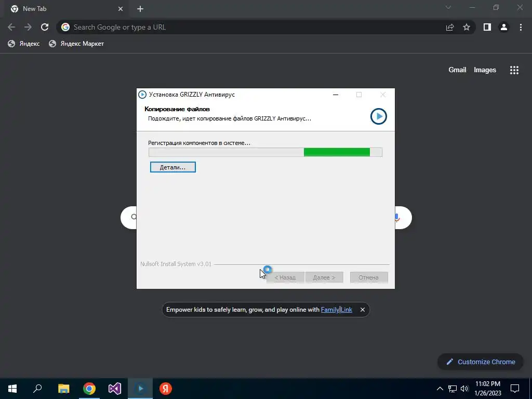Open the clock and date flyout
Screen dimensions: 532x399
488,389
